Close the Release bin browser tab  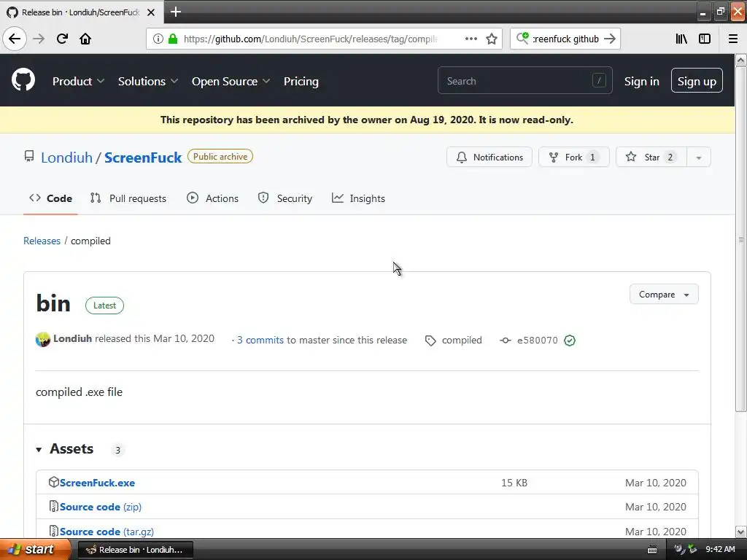tap(151, 12)
